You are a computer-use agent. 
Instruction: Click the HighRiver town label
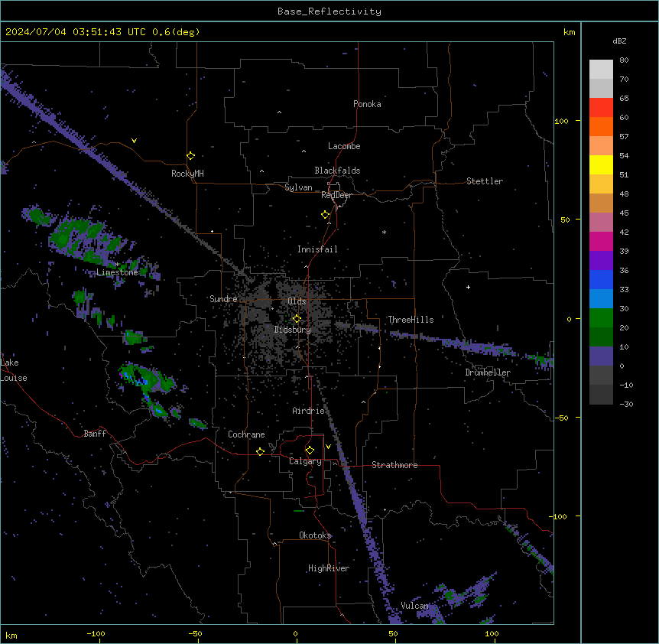click(x=329, y=568)
